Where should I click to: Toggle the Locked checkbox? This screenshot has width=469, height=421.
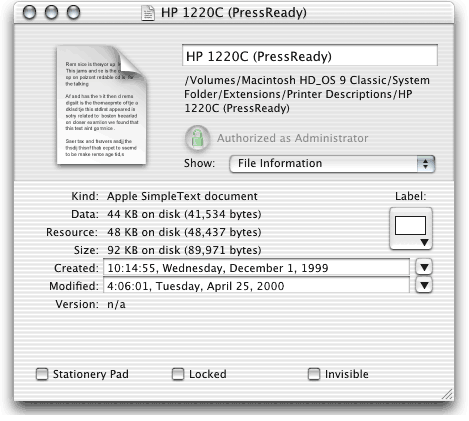coord(178,374)
